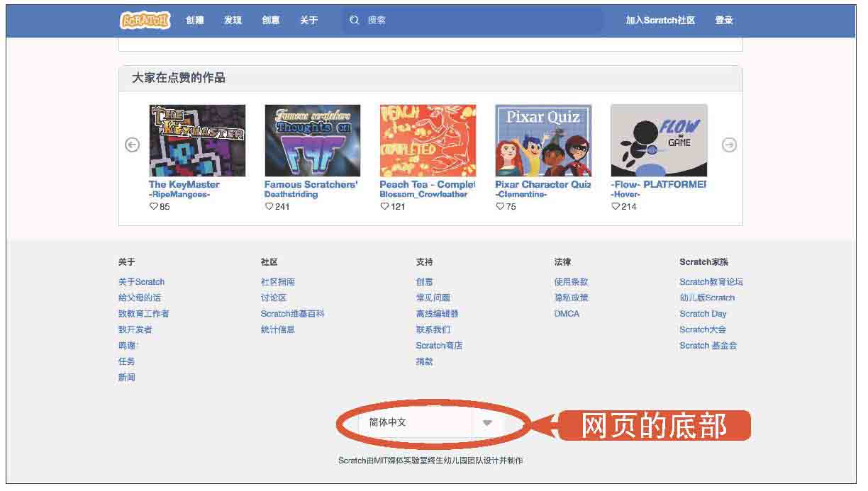Open the 关于 item in the top navigation
This screenshot has height=491, width=868.
tap(308, 21)
